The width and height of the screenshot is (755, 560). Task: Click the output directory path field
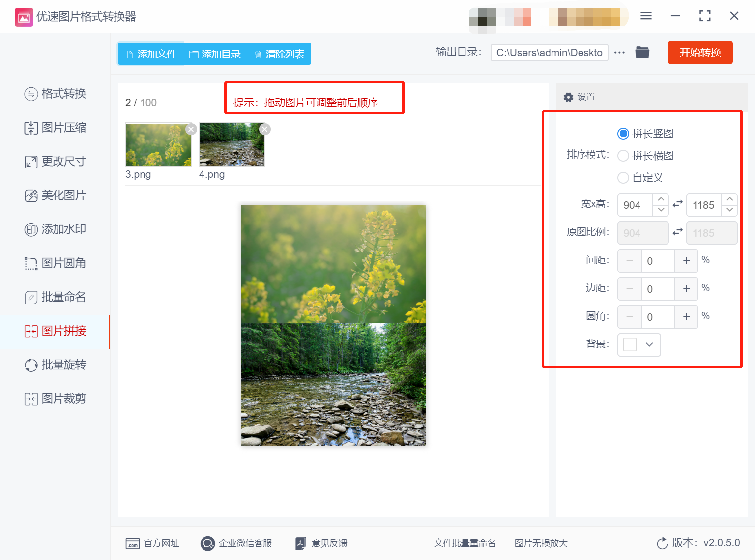point(549,53)
